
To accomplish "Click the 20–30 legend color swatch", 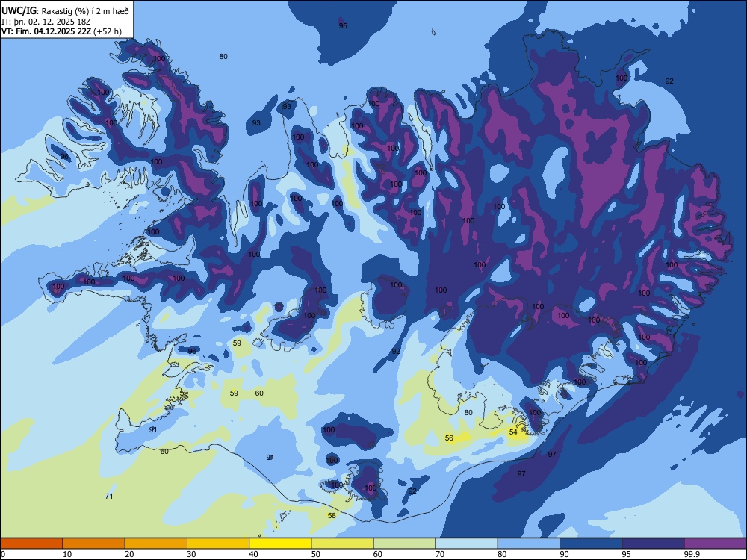I will tap(156, 544).
